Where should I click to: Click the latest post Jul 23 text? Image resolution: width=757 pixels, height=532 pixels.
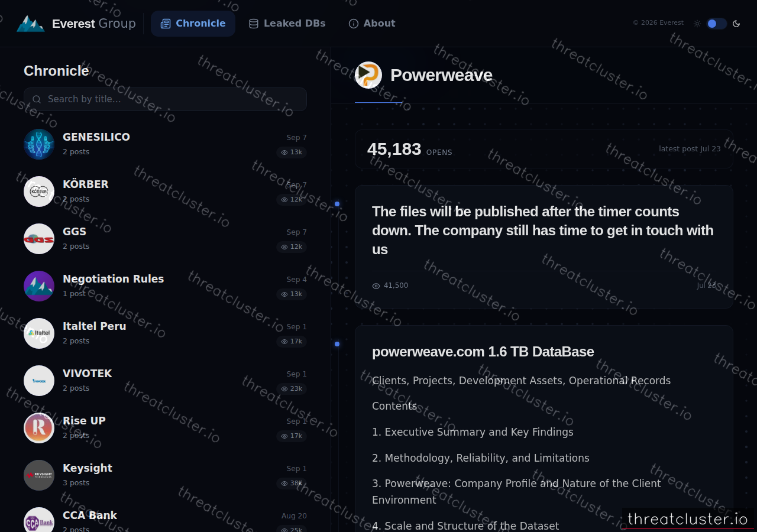coord(690,149)
